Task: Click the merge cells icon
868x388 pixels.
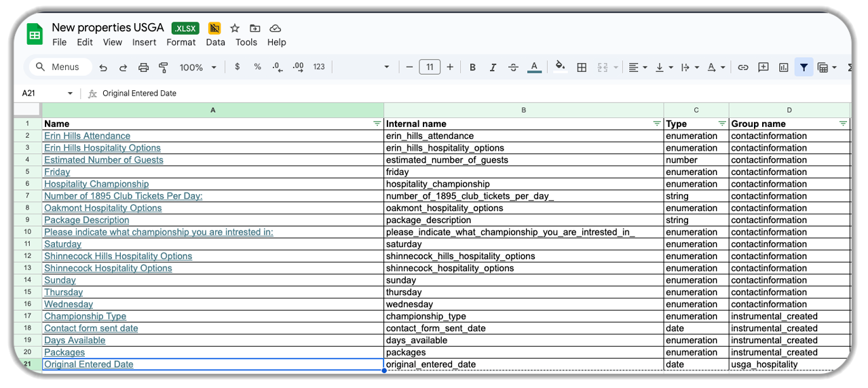Action: (x=603, y=67)
